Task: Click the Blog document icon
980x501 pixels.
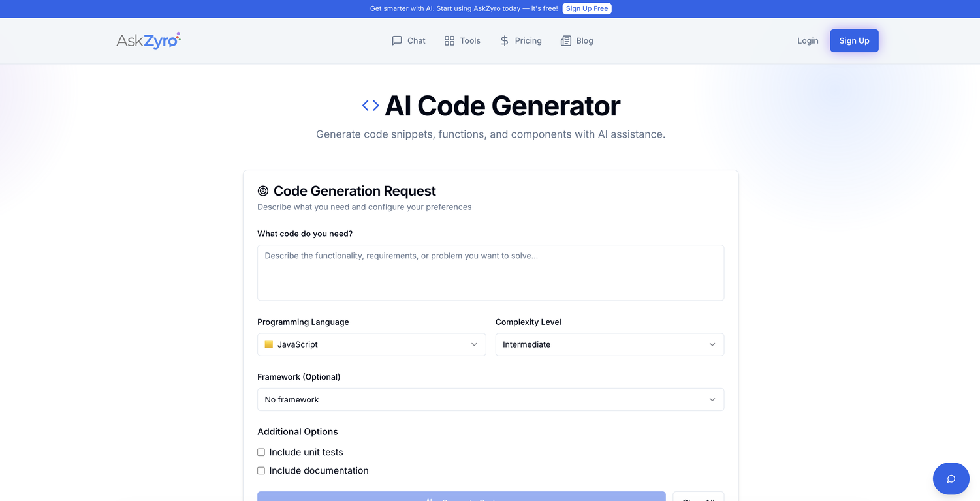Action: [x=564, y=40]
